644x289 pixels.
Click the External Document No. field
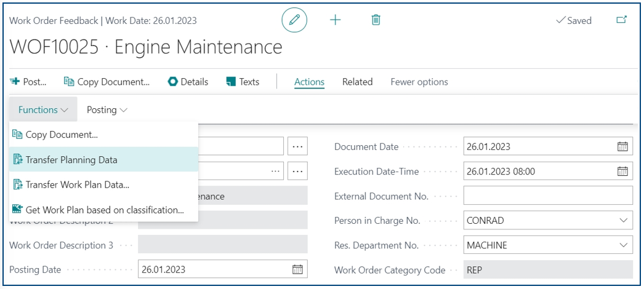pyautogui.click(x=547, y=196)
